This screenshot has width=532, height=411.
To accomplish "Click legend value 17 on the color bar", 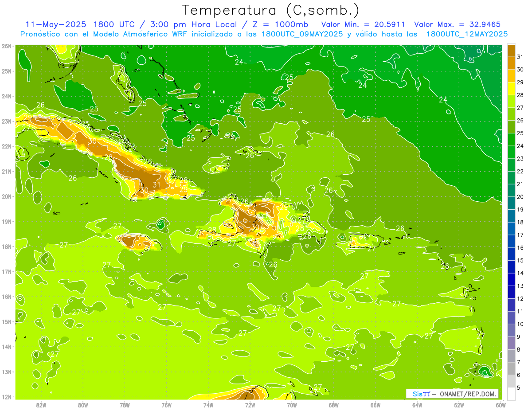I will tap(520, 235).
